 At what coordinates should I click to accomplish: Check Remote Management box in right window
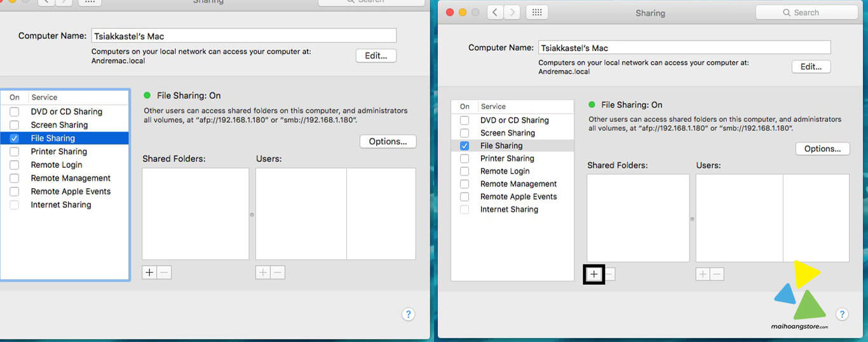465,184
